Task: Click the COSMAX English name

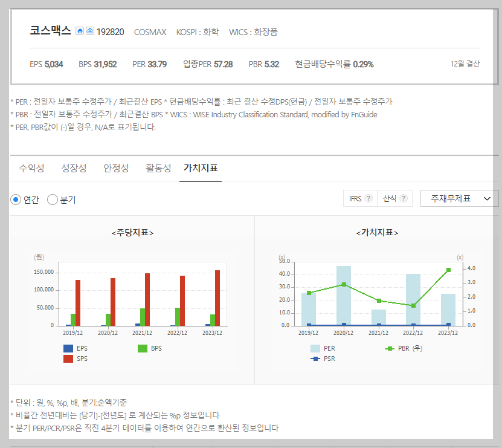Action: point(150,32)
